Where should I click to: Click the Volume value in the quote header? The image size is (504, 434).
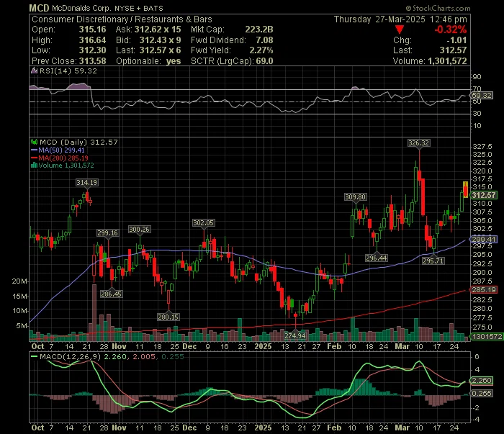click(447, 61)
